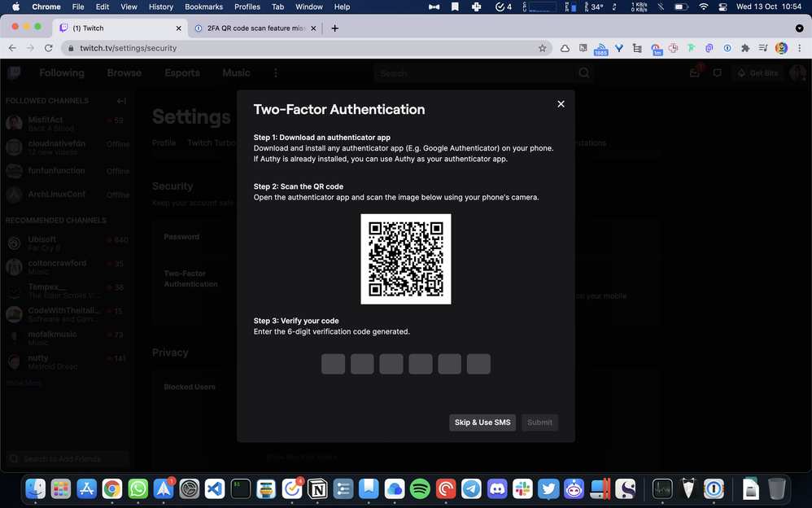Click the Get Bits button
The image size is (812, 508).
click(757, 73)
